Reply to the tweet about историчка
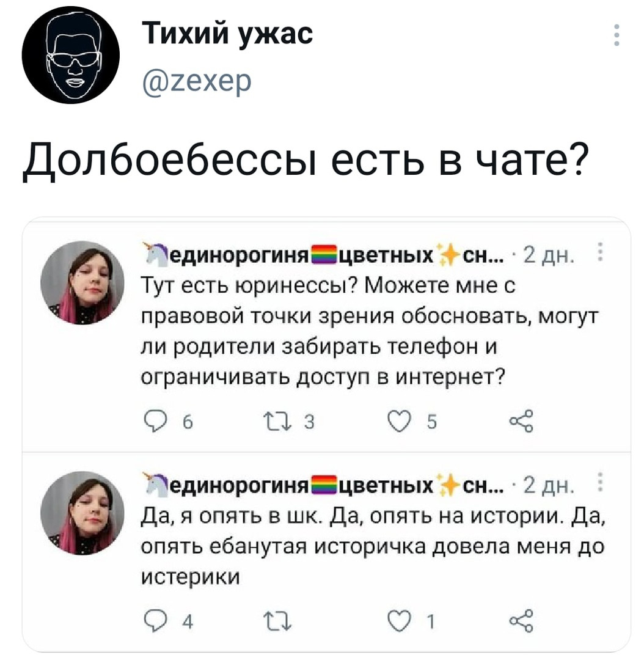644x660 pixels. click(x=155, y=621)
